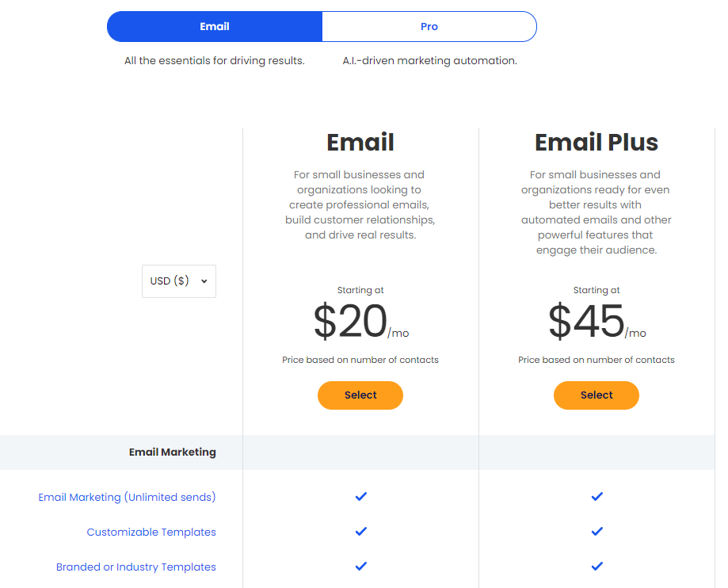Open the USD ($) currency dropdown
This screenshot has height=588, width=728.
(x=179, y=281)
